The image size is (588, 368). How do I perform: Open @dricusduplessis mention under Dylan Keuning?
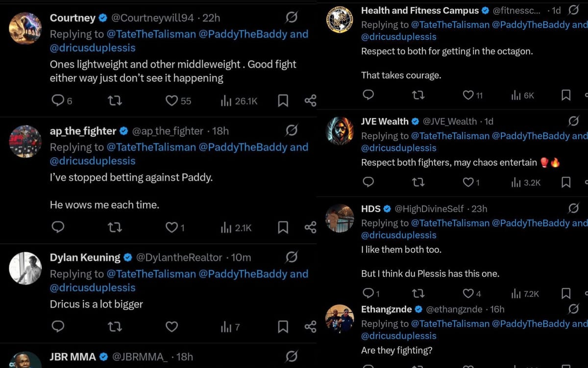point(93,288)
